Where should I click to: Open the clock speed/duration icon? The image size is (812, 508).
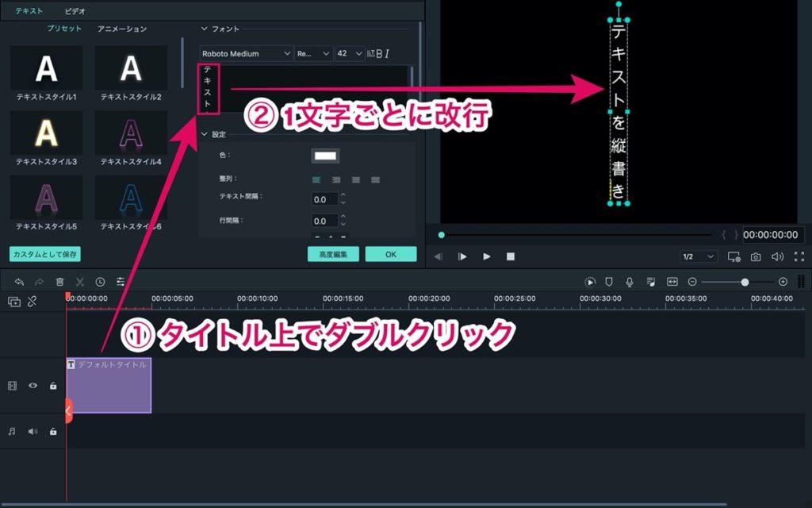click(100, 282)
